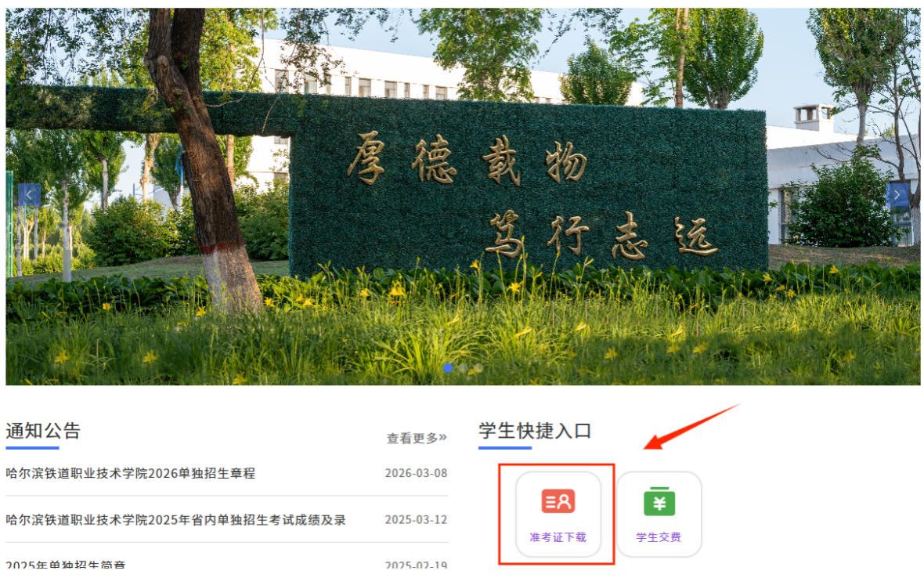Click the green 学生交费 yuan payment icon

659,501
